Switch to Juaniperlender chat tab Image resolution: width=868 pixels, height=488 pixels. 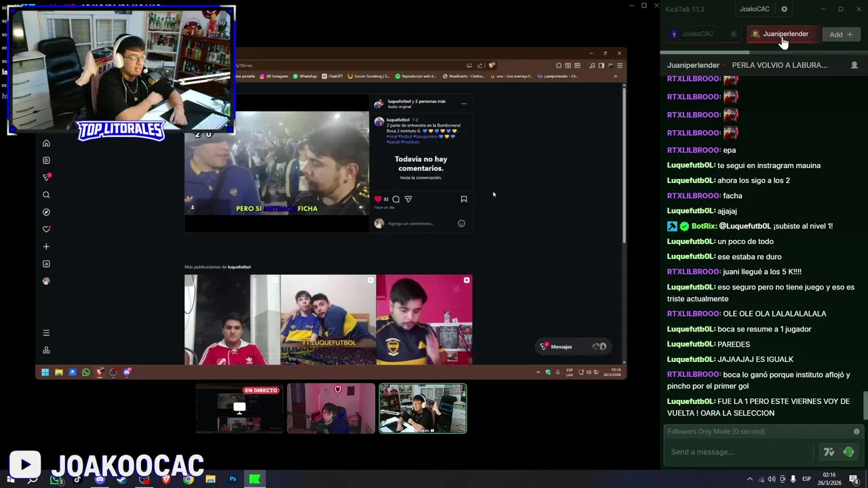[x=785, y=34]
